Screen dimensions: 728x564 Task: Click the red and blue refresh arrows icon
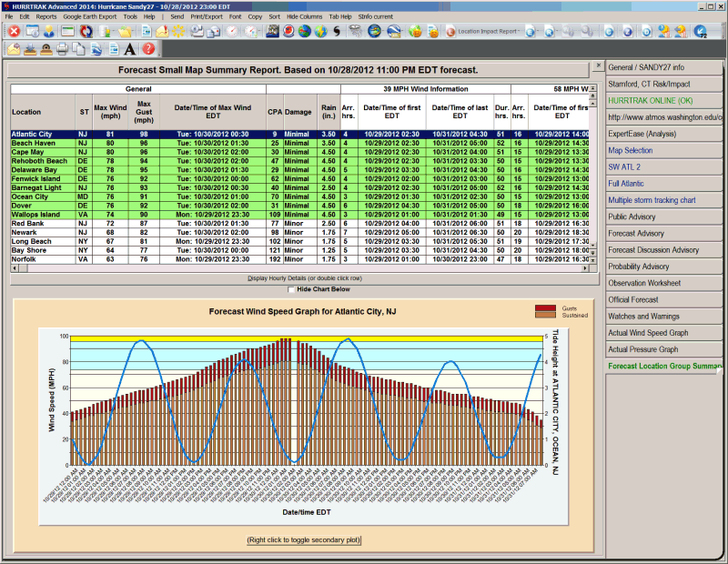(86, 31)
